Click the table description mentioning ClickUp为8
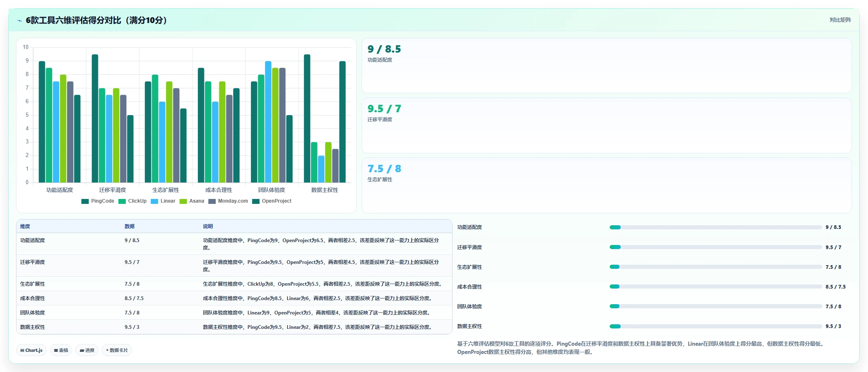Viewport: 868px width, 372px height. 323,284
